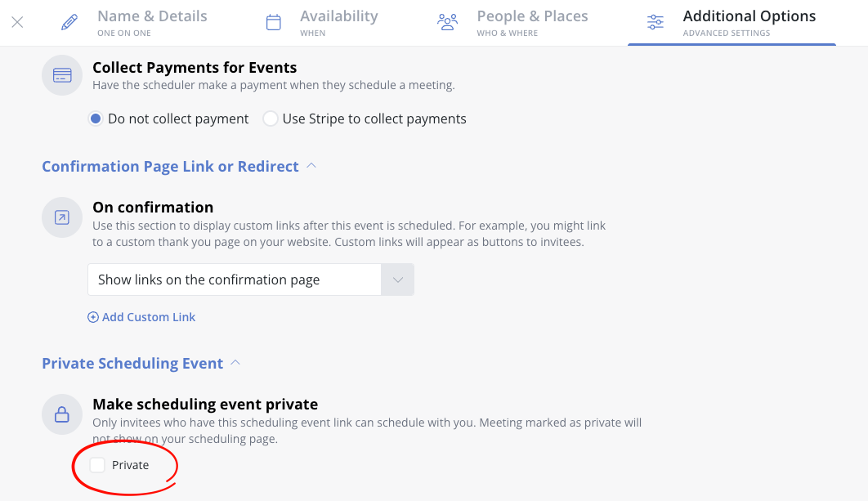Switch to the Availability tab

pos(338,15)
